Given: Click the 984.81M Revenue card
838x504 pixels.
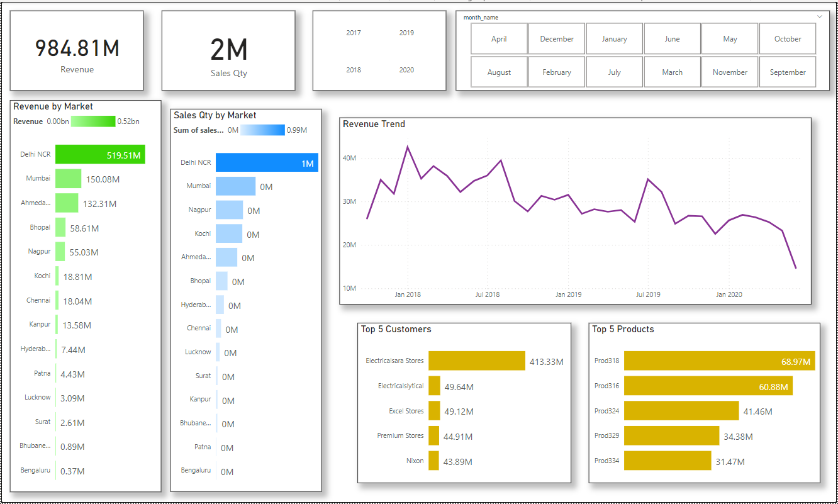Looking at the screenshot, I should coord(77,48).
